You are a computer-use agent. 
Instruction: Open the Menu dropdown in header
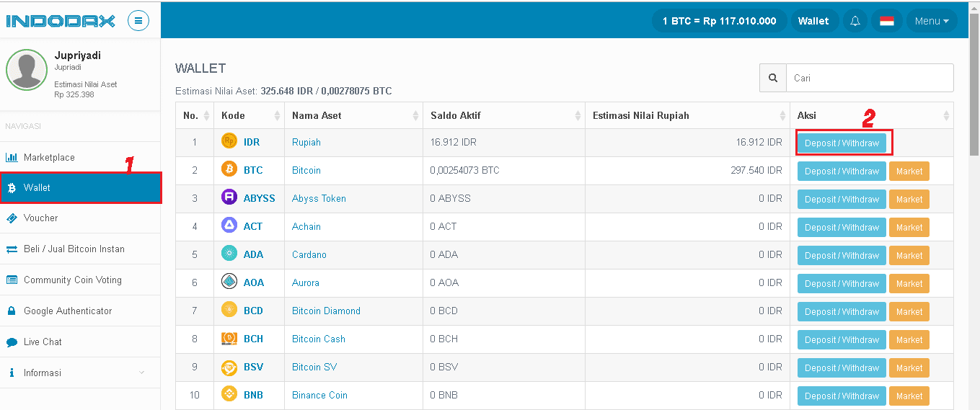tap(932, 21)
